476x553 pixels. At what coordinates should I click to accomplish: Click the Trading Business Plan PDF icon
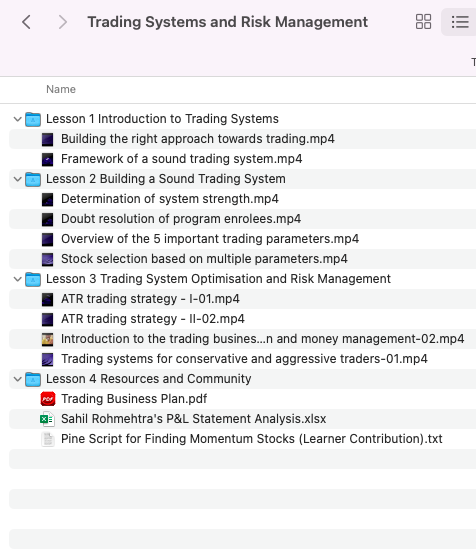pos(48,399)
